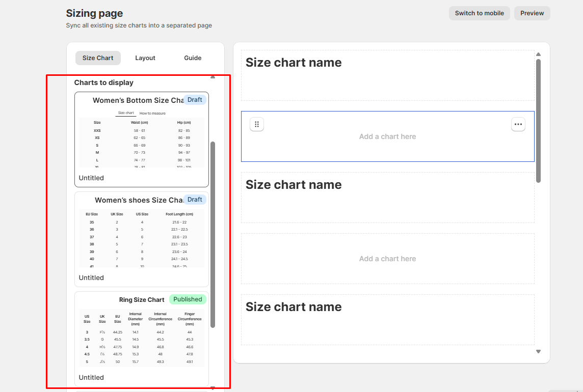Go to the Guide tab

(193, 58)
